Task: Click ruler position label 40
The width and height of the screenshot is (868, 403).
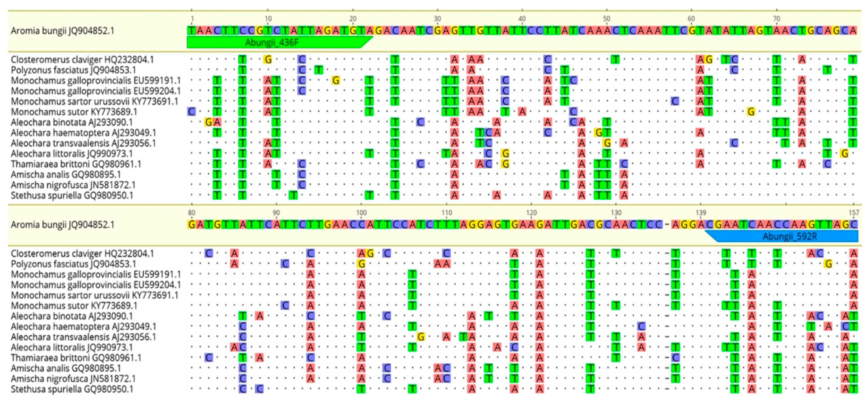Action: pos(522,19)
